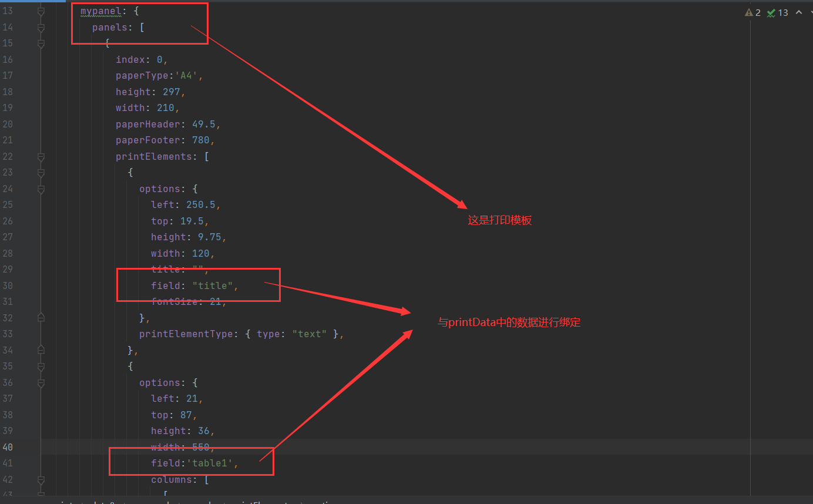This screenshot has height=504, width=813.
Task: Click the 'height: 9.75,' line
Action: tap(189, 237)
